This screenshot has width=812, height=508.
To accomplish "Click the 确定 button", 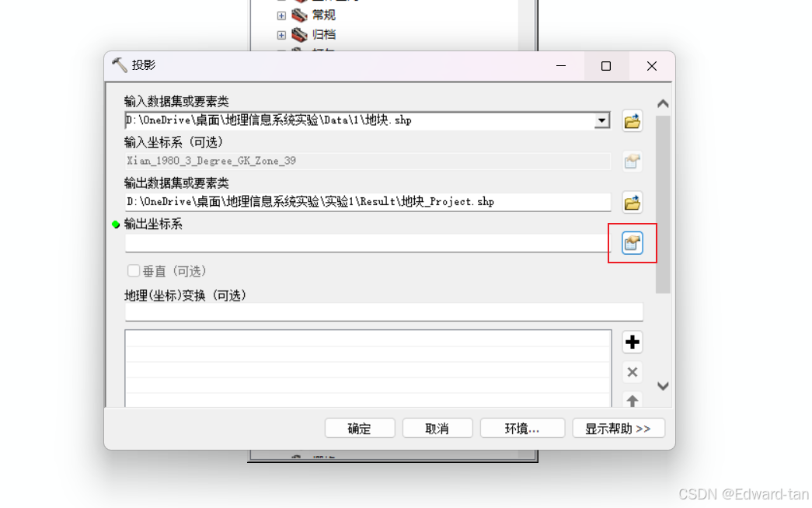I will pyautogui.click(x=360, y=428).
